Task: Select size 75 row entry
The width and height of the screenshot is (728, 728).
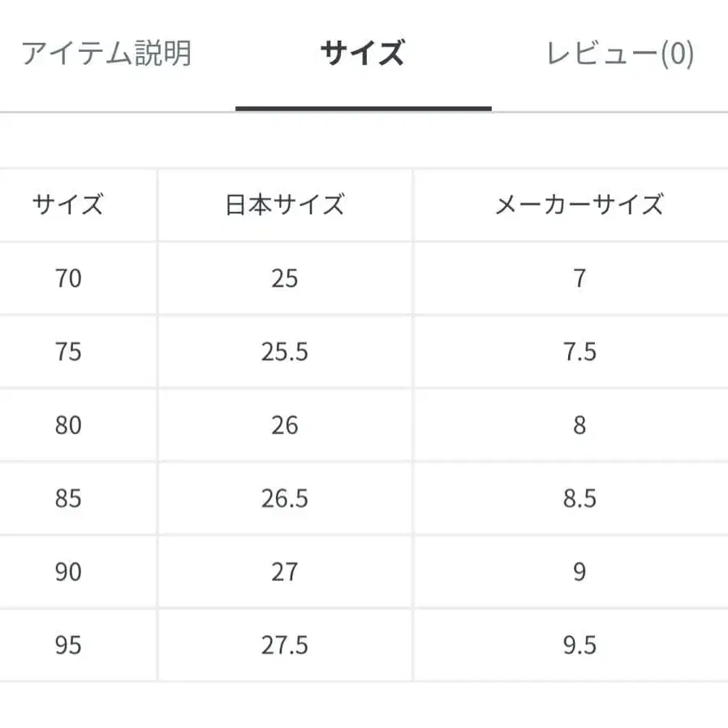Action: click(69, 351)
